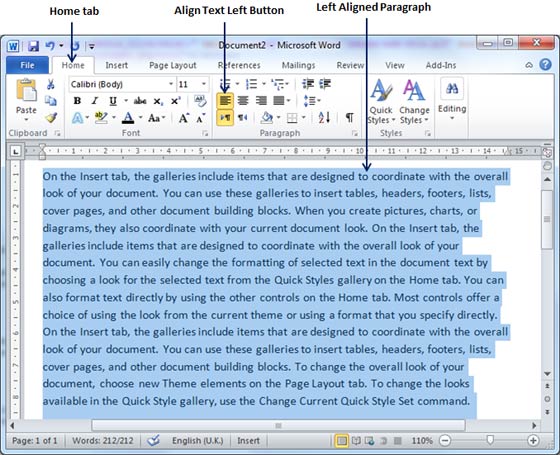Click the Save icon in quick access toolbar
The height and width of the screenshot is (455, 560).
click(34, 46)
